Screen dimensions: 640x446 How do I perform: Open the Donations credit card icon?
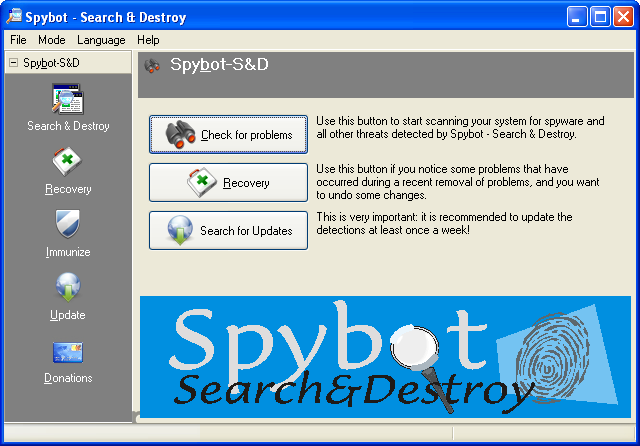pyautogui.click(x=68, y=352)
